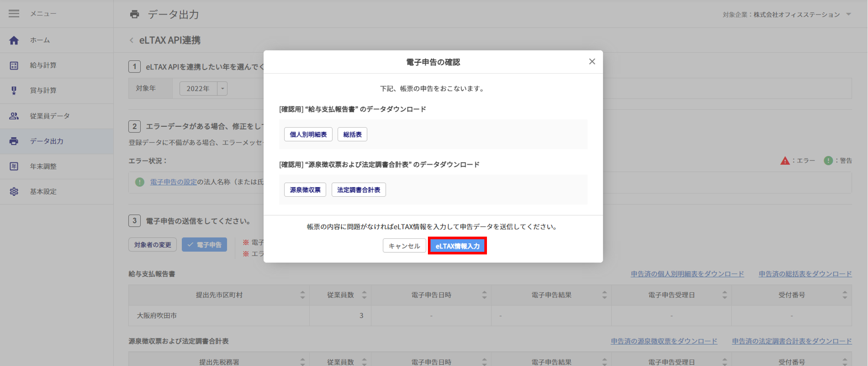Sort 給与支払報告書 table by 受付番号

click(845, 295)
